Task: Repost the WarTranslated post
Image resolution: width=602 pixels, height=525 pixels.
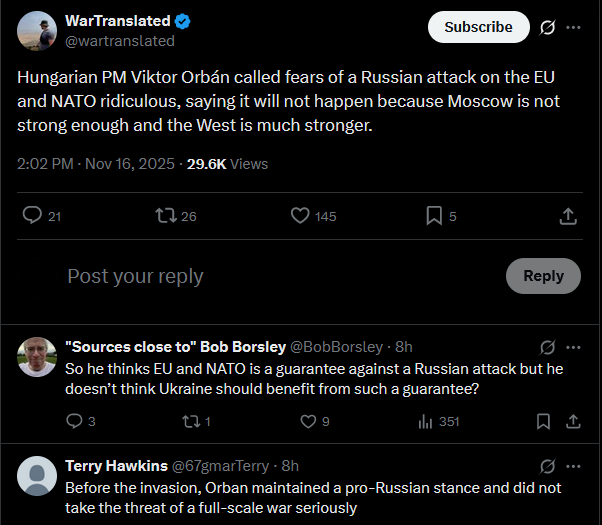Action: pos(165,215)
